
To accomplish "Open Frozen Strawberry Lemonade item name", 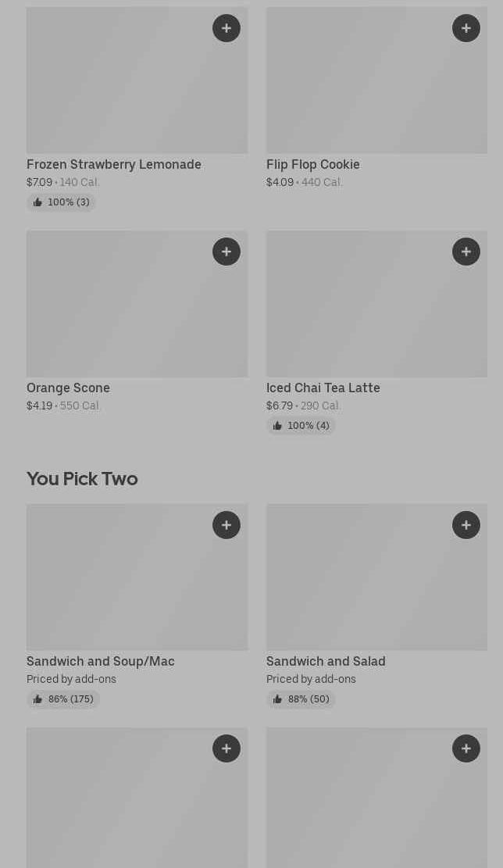I will [x=114, y=165].
